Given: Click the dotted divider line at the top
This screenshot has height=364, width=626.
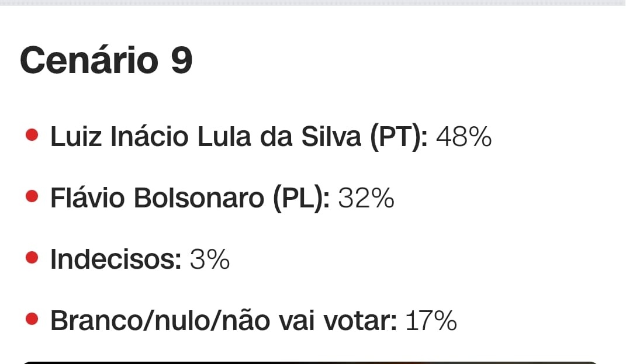Looking at the screenshot, I should pyautogui.click(x=313, y=3).
